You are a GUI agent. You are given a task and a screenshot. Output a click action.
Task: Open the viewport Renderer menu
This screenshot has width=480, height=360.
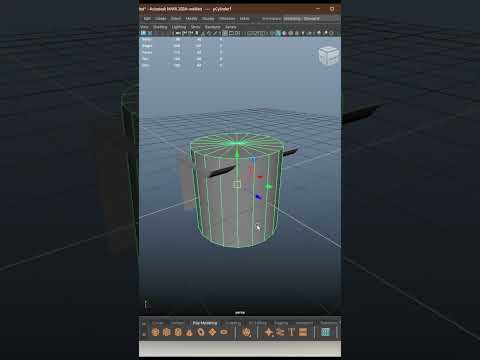(x=213, y=27)
